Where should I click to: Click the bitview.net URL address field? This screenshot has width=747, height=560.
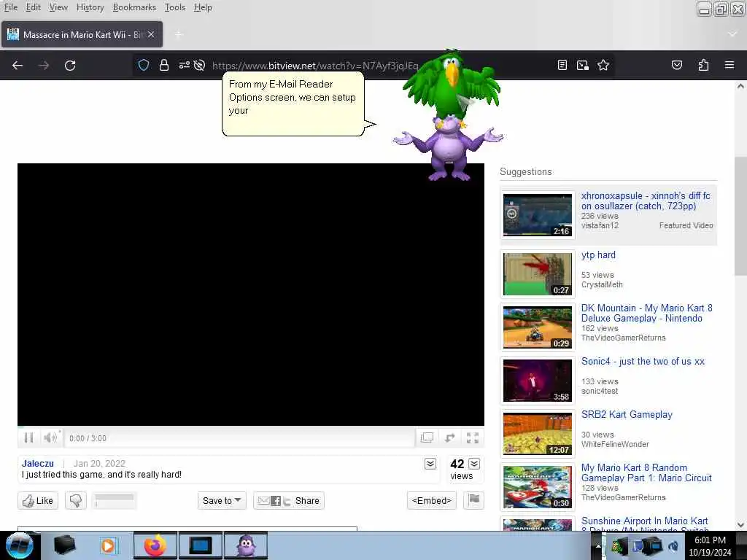pyautogui.click(x=315, y=66)
